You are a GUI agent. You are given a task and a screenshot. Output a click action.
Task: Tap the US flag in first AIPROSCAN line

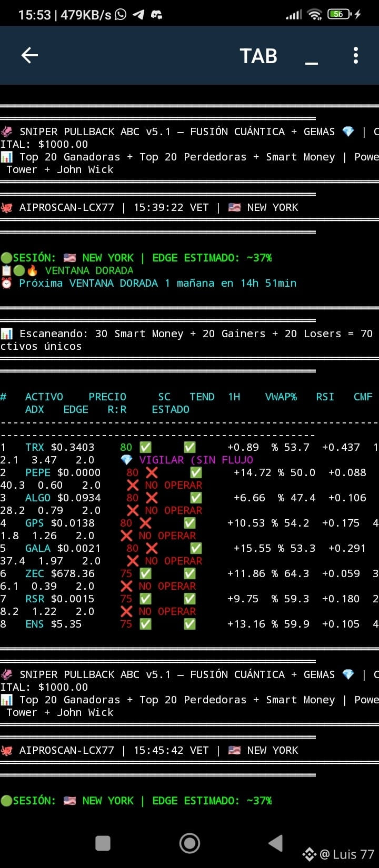[x=234, y=207]
